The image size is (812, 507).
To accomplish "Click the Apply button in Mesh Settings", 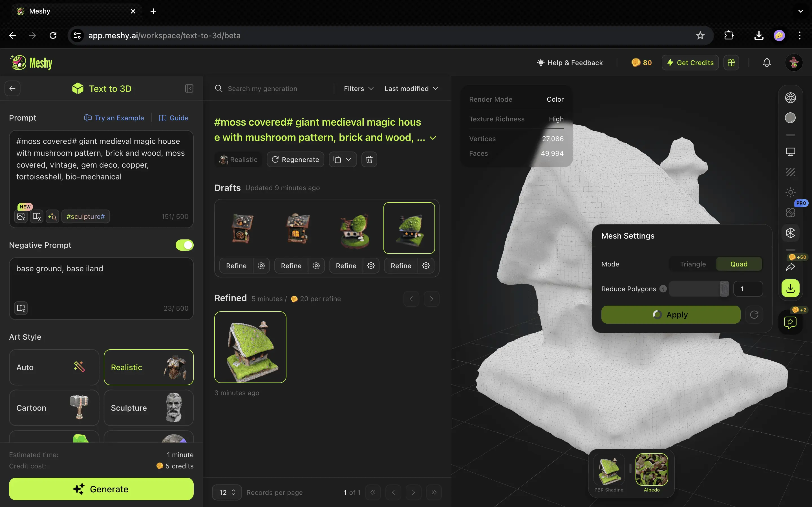I will 670,315.
